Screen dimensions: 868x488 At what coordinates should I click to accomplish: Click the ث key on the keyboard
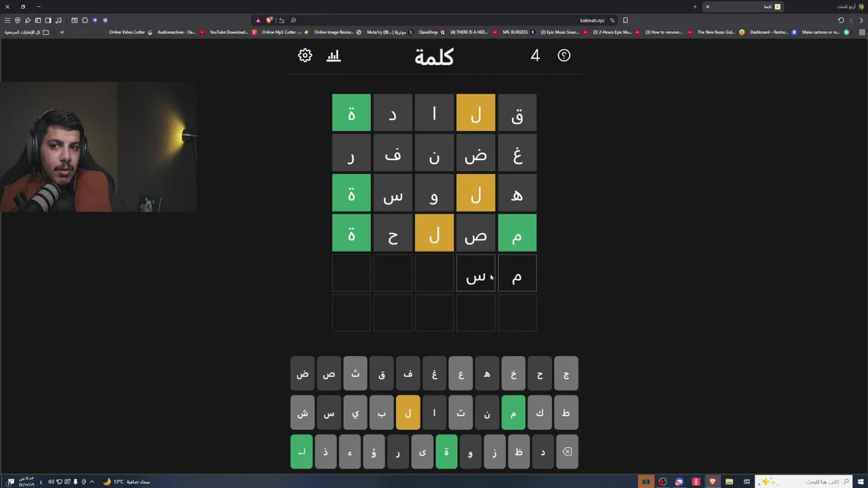pyautogui.click(x=355, y=374)
